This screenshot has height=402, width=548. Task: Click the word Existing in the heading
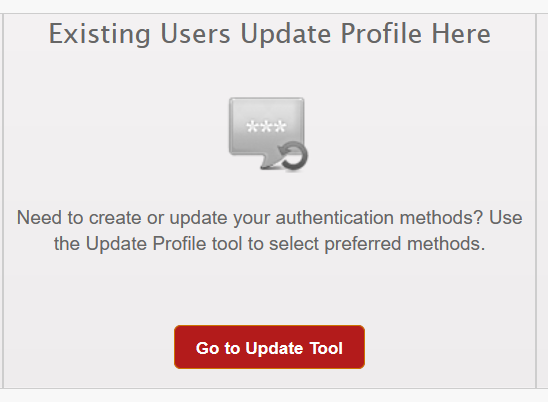(99, 34)
